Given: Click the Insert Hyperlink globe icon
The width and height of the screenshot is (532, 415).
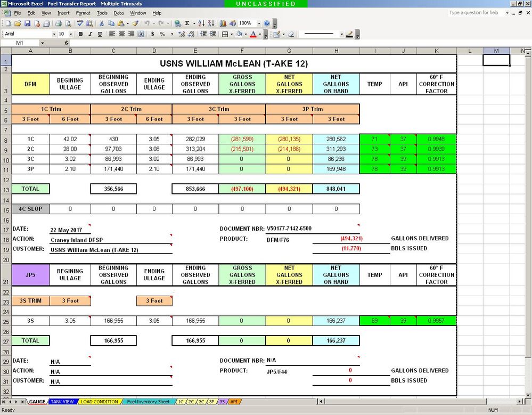Looking at the screenshot, I should click(177, 23).
